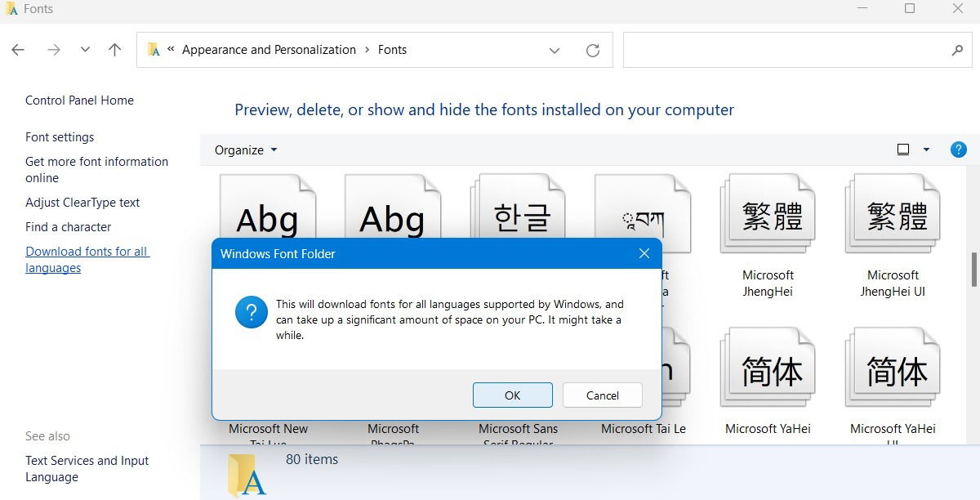The image size is (980, 500).
Task: Click the 80 items status text
Action: click(x=312, y=460)
